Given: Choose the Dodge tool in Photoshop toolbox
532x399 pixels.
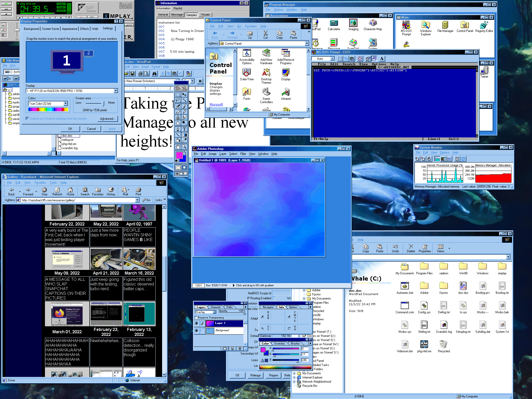Looking at the screenshot, I should [x=184, y=123].
